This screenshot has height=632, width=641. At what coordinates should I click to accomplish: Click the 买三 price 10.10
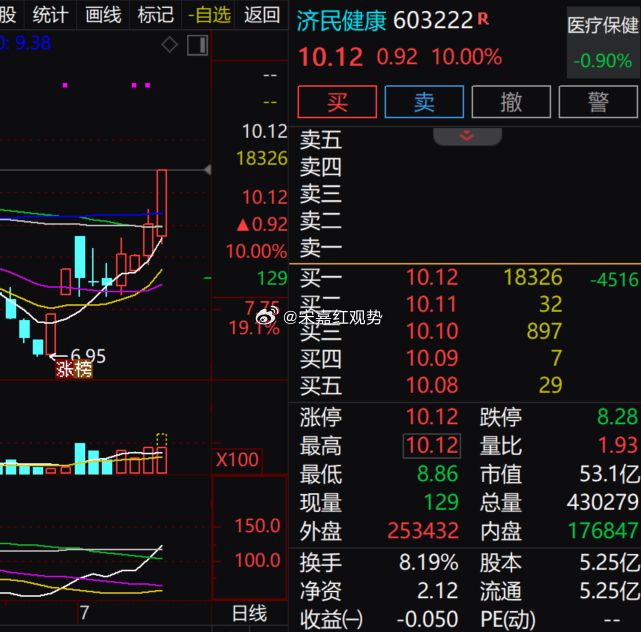click(x=432, y=331)
